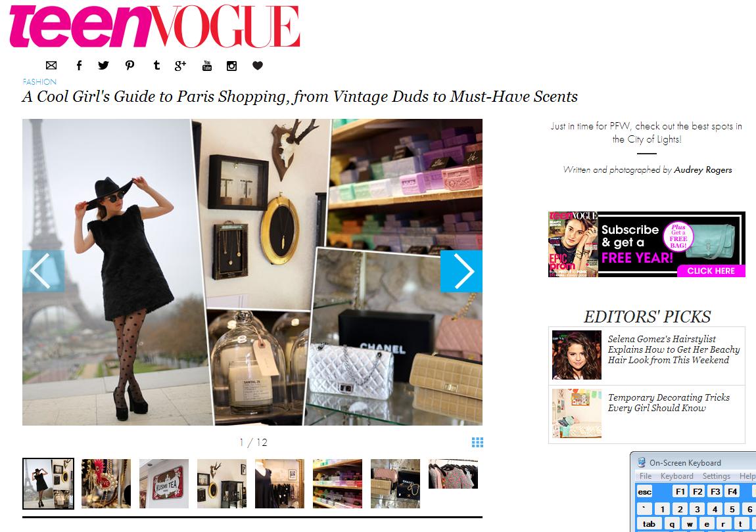
Task: Click the heart icon in social bar
Action: [x=258, y=66]
